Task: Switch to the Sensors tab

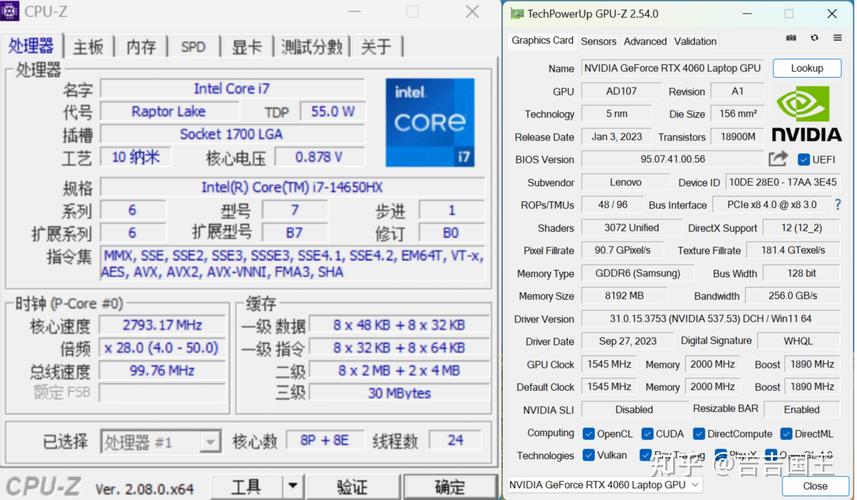Action: 598,42
